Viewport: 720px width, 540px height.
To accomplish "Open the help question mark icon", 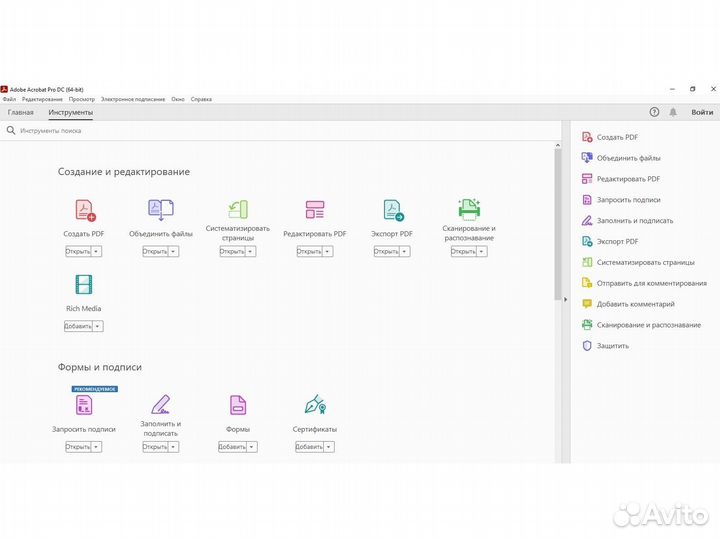I will click(654, 112).
